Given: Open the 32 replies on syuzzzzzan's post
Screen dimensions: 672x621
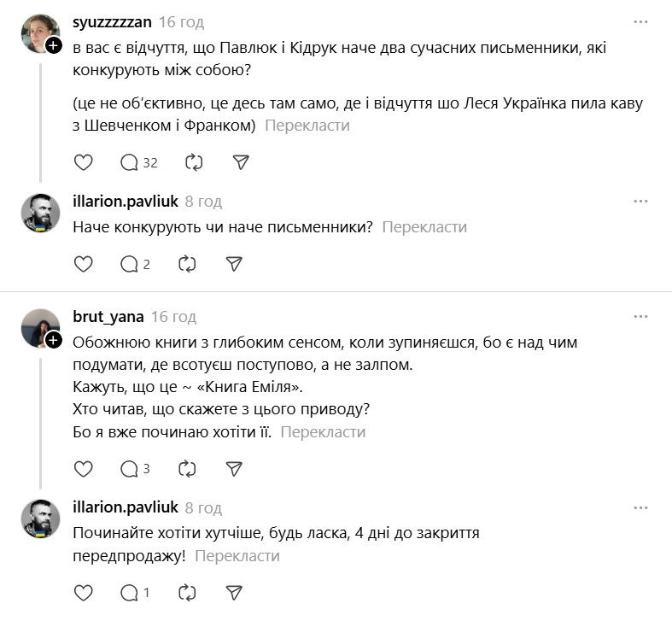Looking at the screenshot, I should (139, 162).
